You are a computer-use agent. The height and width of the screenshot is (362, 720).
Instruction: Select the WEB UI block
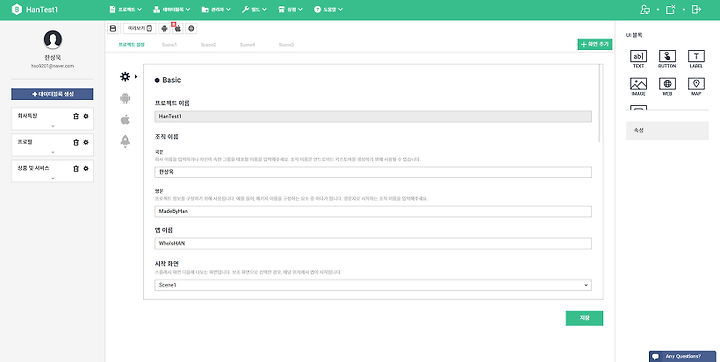[667, 87]
